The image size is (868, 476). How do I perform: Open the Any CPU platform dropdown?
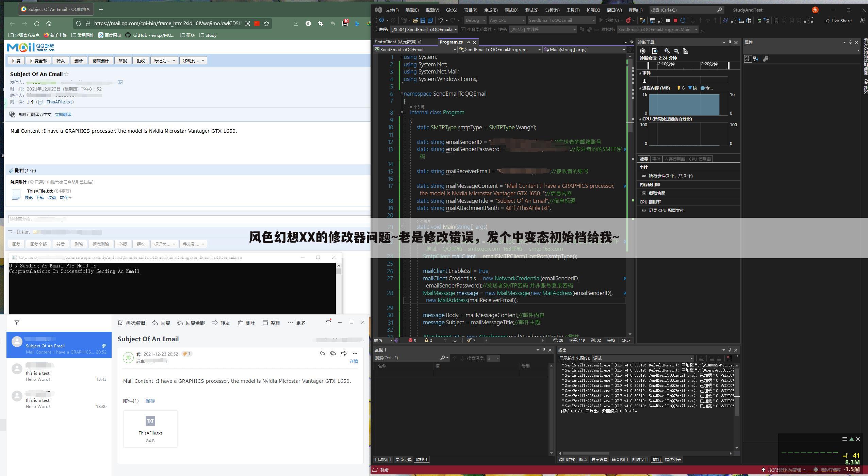pyautogui.click(x=507, y=20)
